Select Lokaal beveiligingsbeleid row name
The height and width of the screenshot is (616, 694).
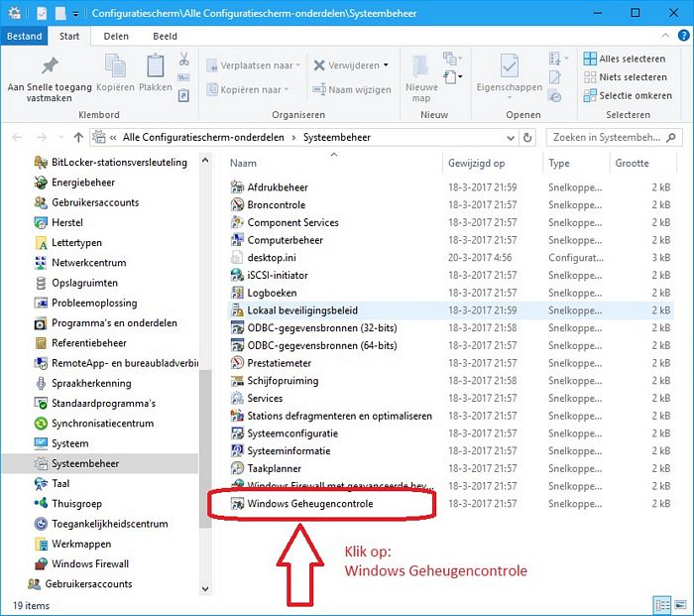(x=302, y=310)
